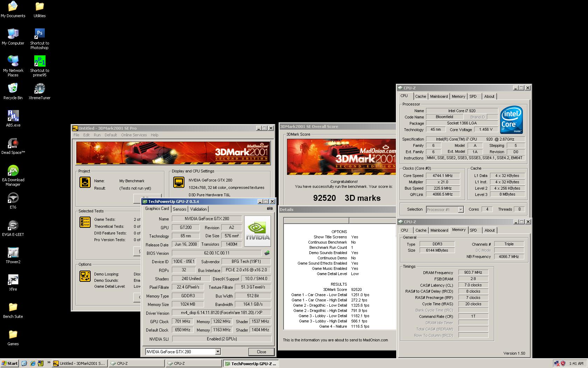
Task: Click the Selected Tests checklist icon
Action: tap(85, 222)
